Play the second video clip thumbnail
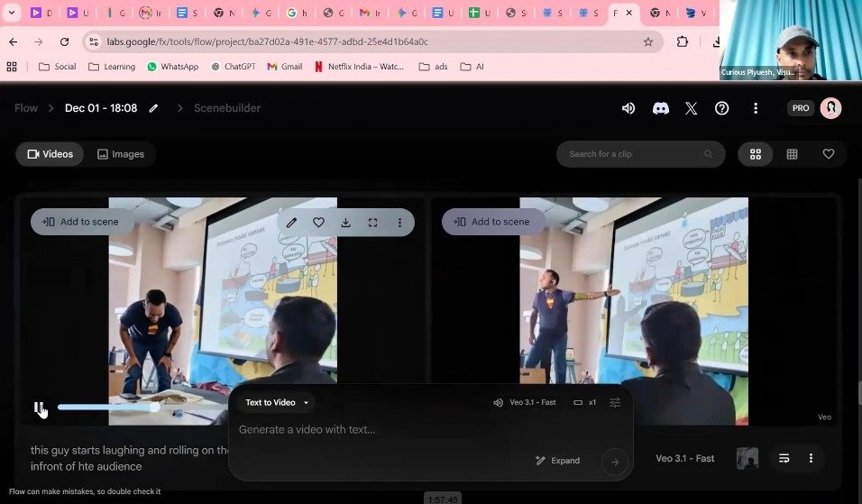The height and width of the screenshot is (504, 862). 634,311
